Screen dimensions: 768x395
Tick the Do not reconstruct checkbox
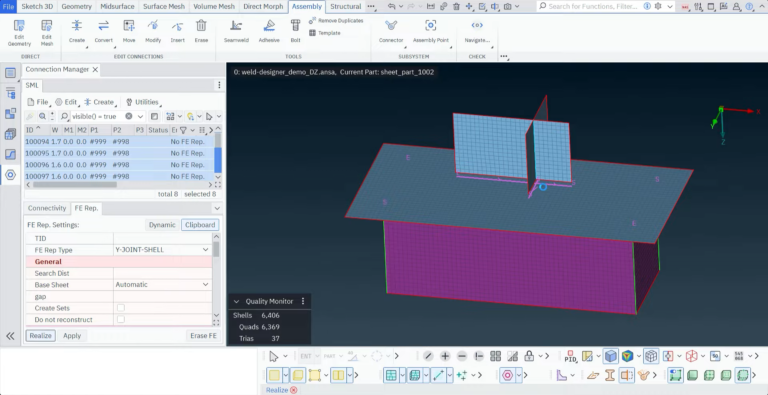tap(121, 320)
